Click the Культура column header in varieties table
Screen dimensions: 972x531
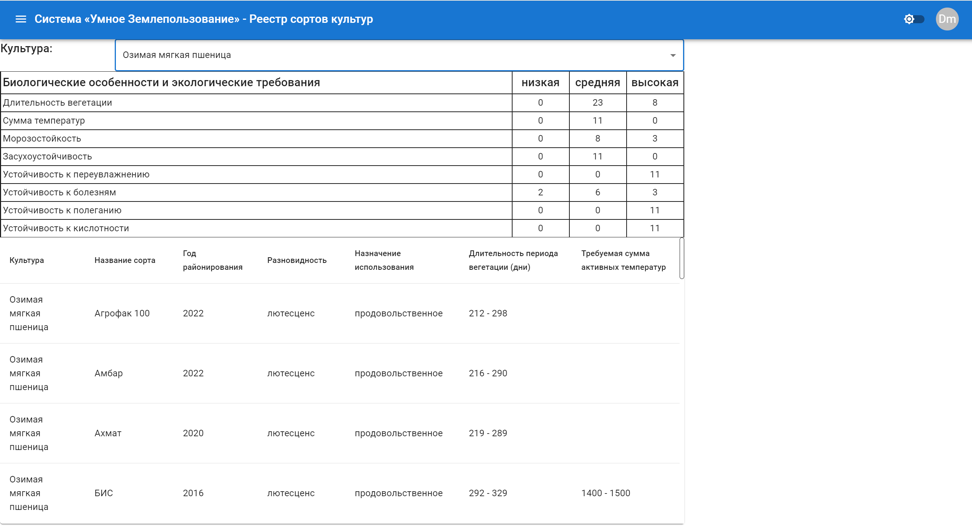coord(27,260)
